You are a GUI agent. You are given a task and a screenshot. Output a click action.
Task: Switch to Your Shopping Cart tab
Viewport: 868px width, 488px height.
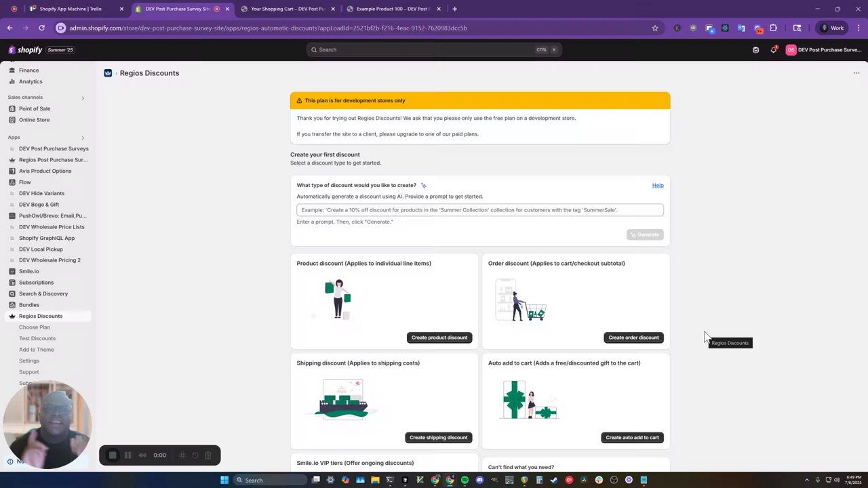[287, 9]
